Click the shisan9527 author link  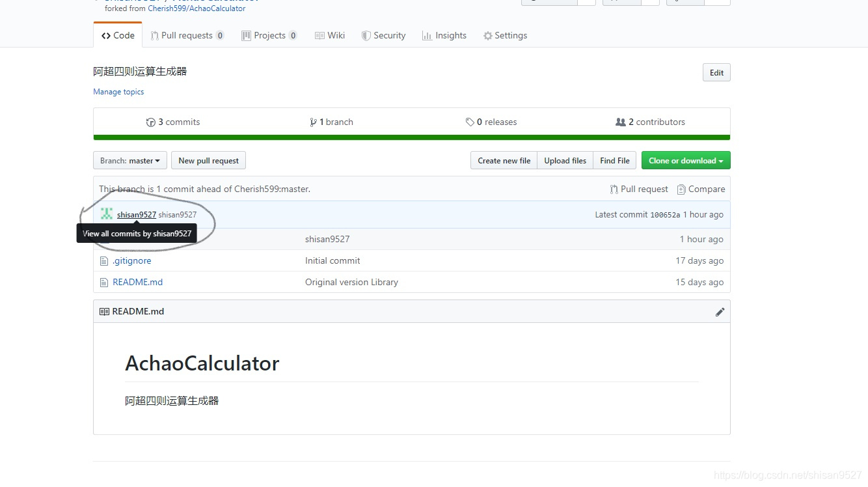137,214
